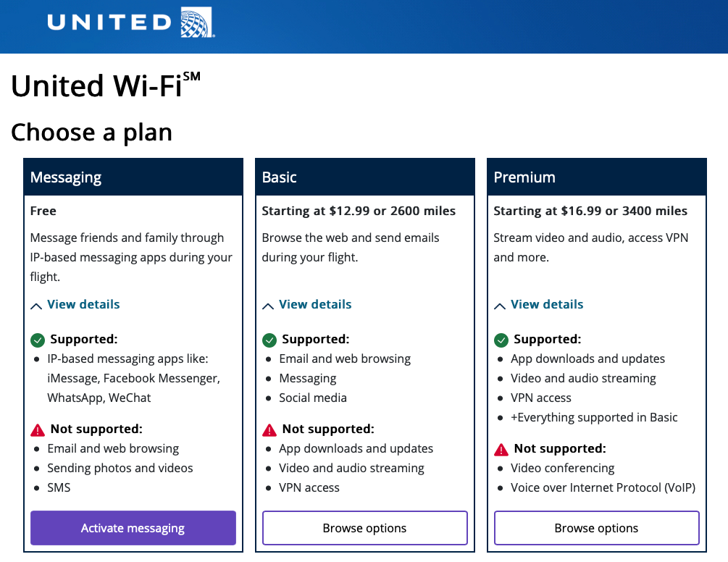Viewport: 728px width, 562px height.
Task: Click the red Not supported warning in Messaging
Action: pyautogui.click(x=38, y=429)
